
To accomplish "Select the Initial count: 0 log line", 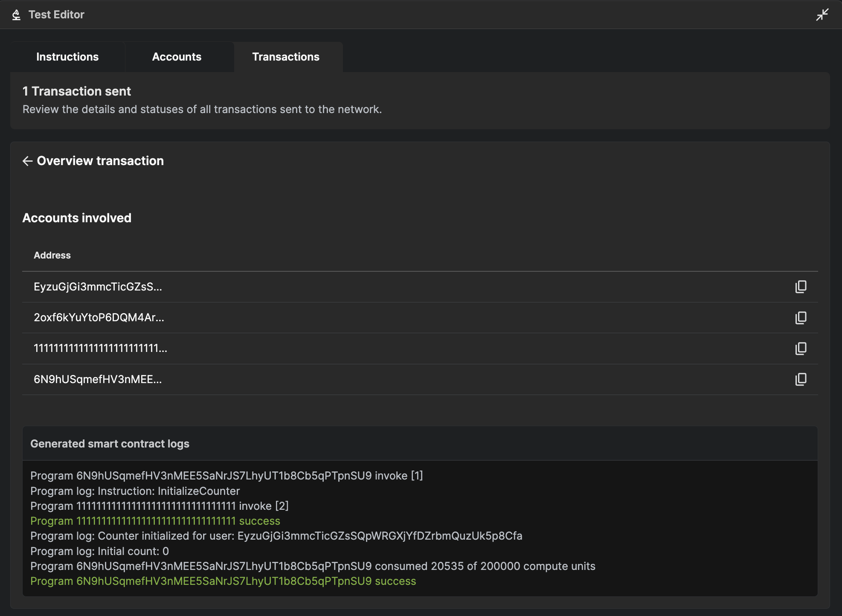I will pyautogui.click(x=99, y=551).
